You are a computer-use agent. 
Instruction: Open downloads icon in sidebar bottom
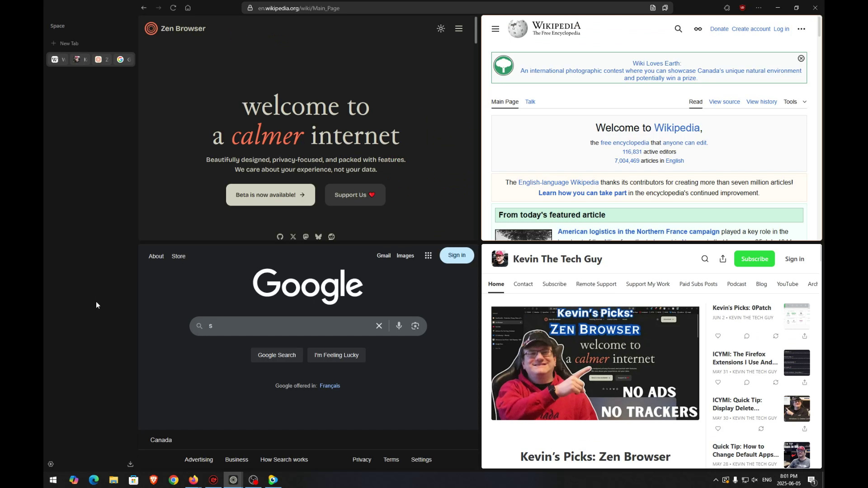[130, 464]
